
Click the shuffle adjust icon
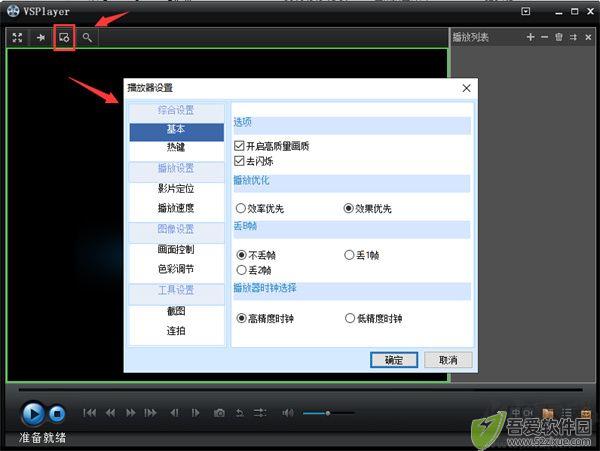(x=260, y=413)
